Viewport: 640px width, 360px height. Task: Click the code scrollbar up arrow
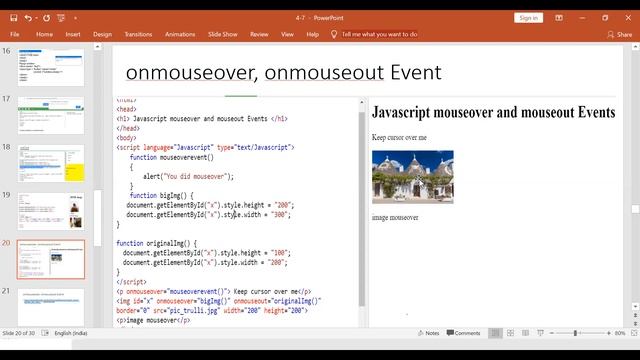362,102
